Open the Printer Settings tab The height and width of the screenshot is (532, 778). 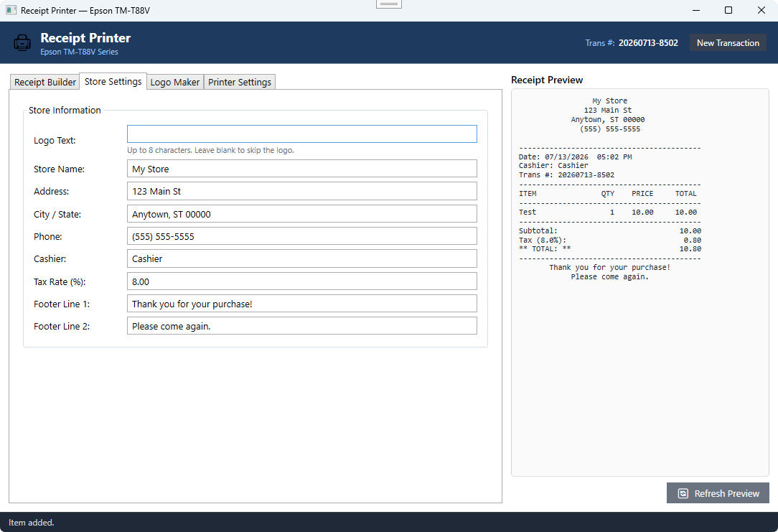[240, 82]
